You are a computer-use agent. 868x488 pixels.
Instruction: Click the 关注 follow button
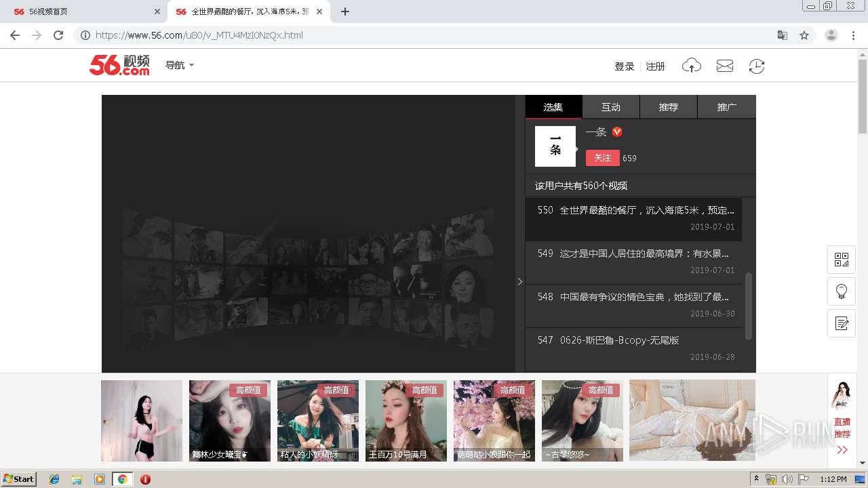click(602, 157)
